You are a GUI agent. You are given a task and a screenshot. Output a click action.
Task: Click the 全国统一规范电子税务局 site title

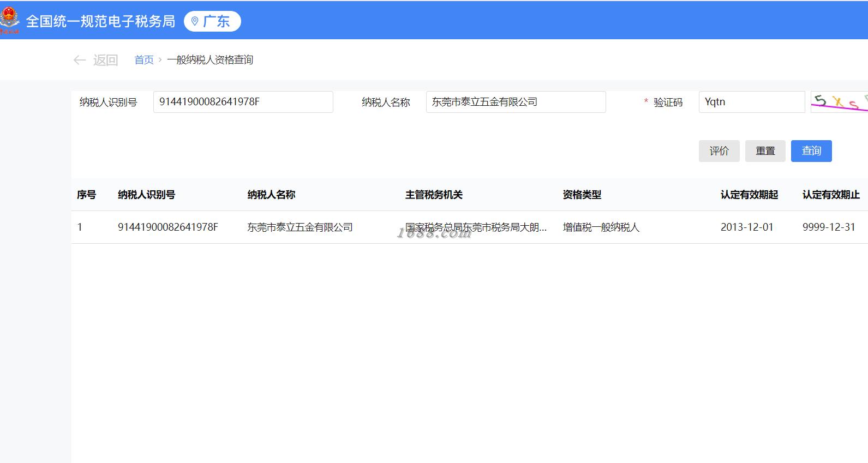[x=101, y=21]
